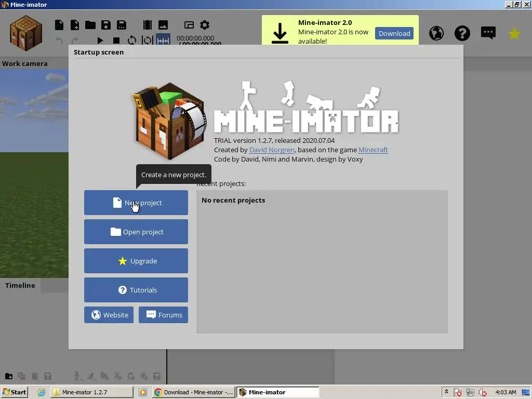Click the Upgrade button with star
The height and width of the screenshot is (399, 532).
tap(136, 261)
